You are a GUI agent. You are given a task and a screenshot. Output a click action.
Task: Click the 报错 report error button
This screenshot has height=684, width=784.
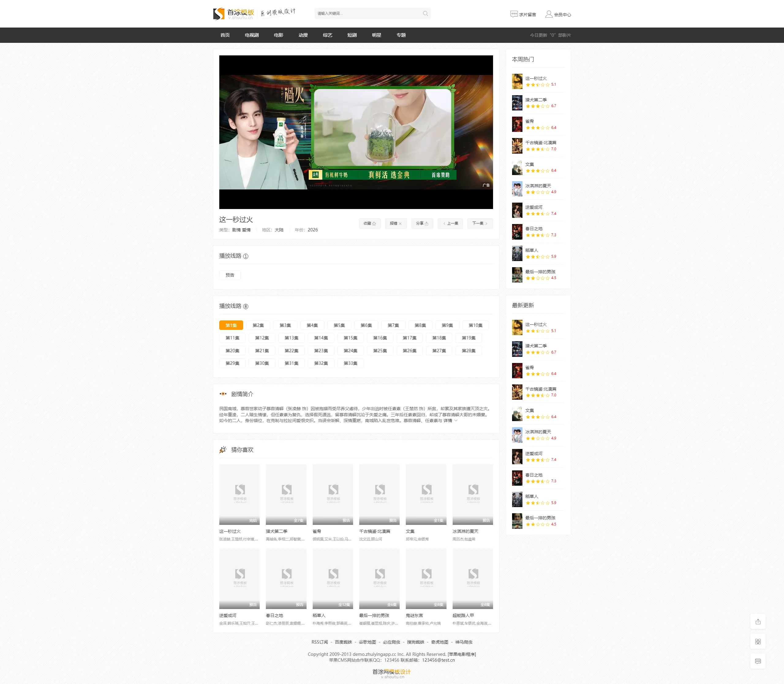[x=396, y=224]
